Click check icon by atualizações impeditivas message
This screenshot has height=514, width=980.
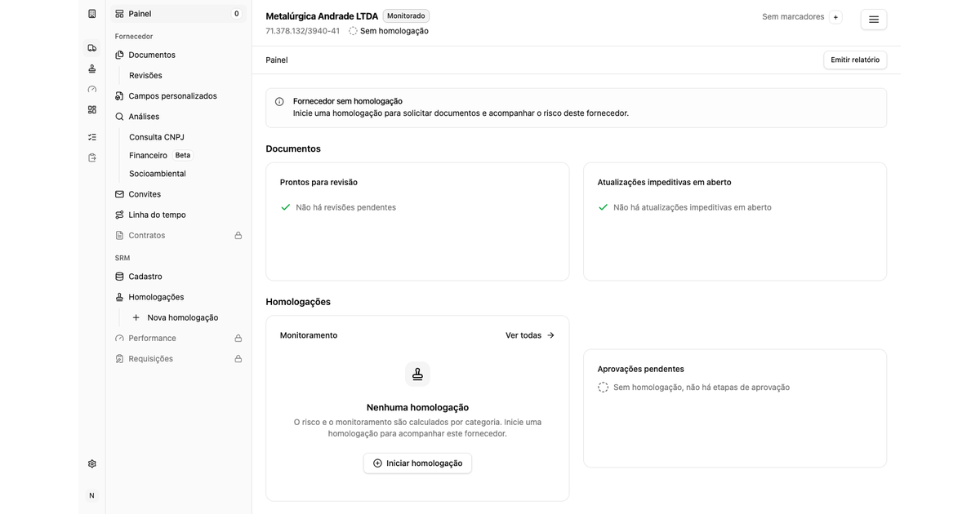(603, 207)
